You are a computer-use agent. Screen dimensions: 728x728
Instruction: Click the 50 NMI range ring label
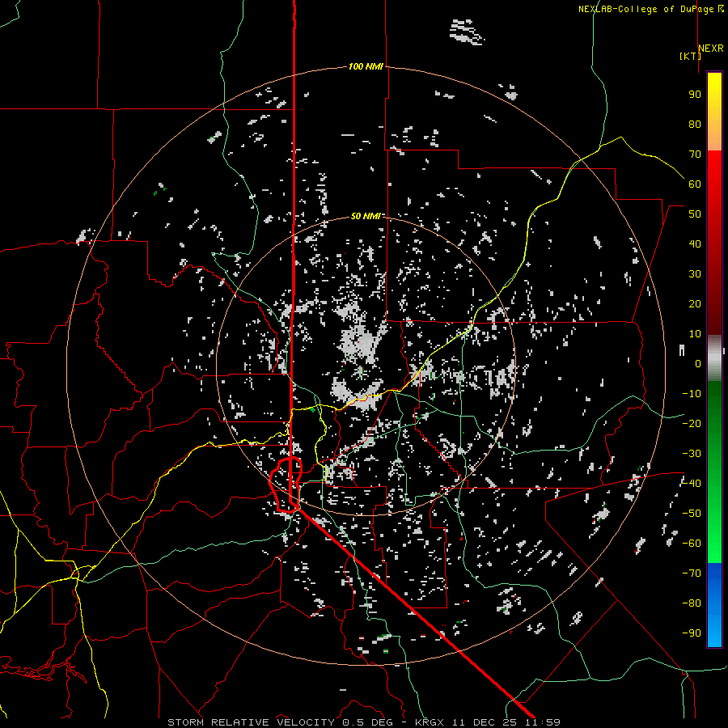(x=366, y=216)
